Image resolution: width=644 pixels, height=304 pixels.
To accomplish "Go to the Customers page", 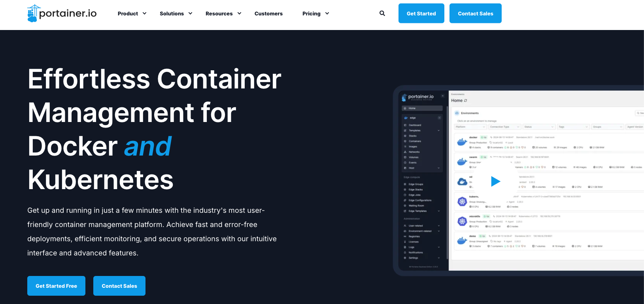I will (268, 13).
